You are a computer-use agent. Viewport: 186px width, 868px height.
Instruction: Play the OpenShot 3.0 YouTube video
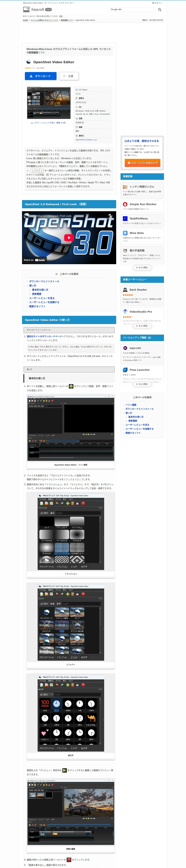pos(69,238)
